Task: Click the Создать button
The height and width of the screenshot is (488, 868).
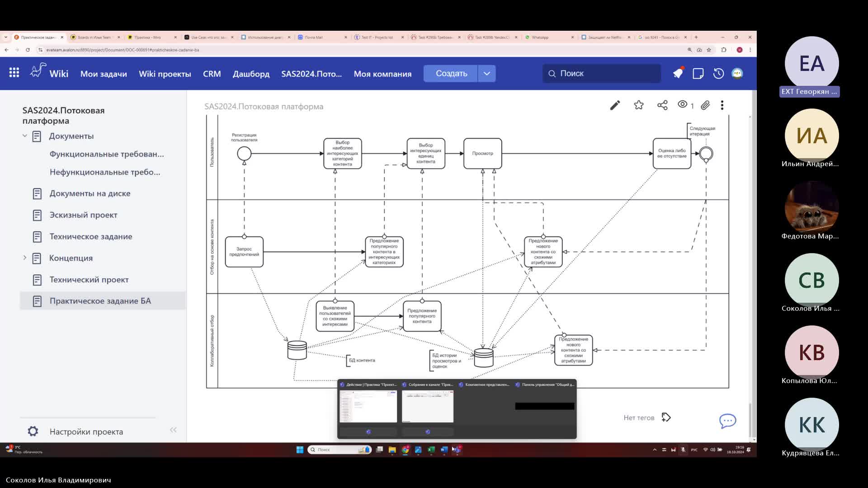Action: pyautogui.click(x=451, y=73)
